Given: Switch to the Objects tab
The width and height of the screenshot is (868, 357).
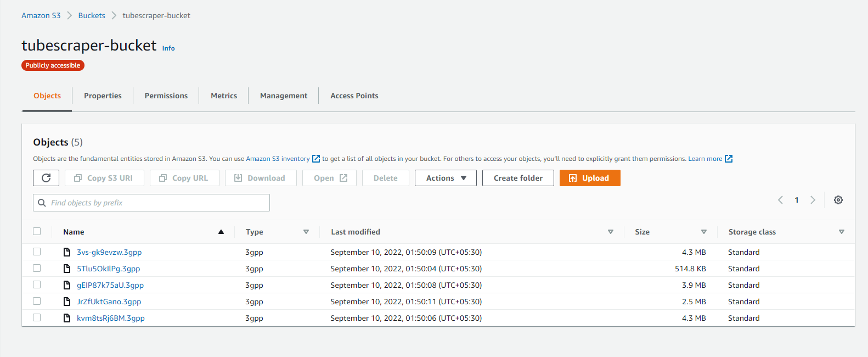Looking at the screenshot, I should (x=47, y=96).
